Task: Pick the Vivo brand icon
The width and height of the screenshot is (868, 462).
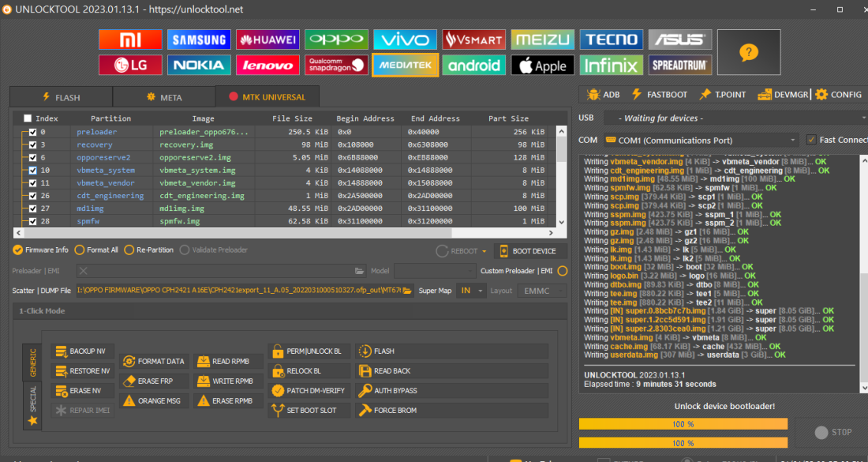Action: 405,39
